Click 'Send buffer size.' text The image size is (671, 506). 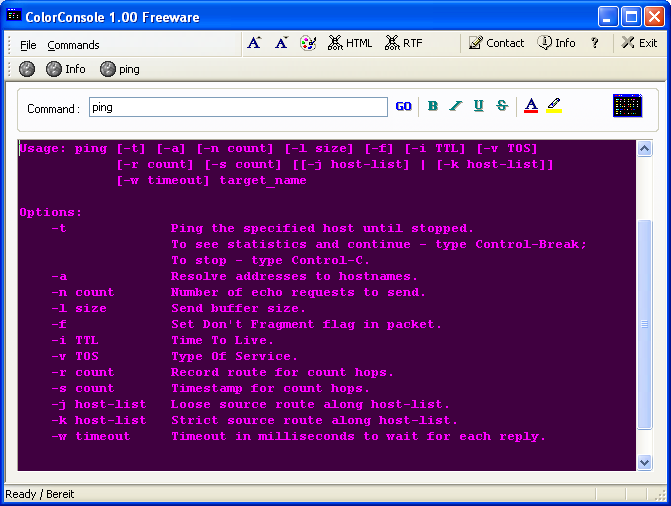click(x=238, y=309)
